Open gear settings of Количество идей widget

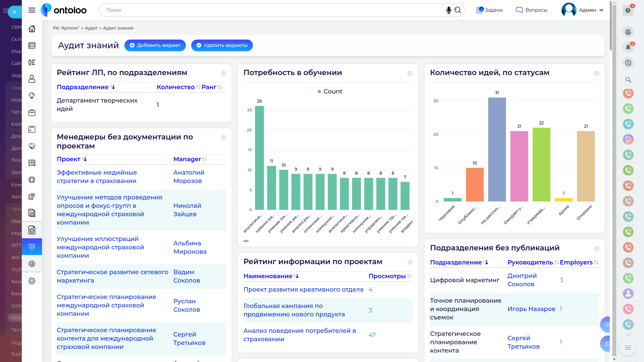point(597,73)
